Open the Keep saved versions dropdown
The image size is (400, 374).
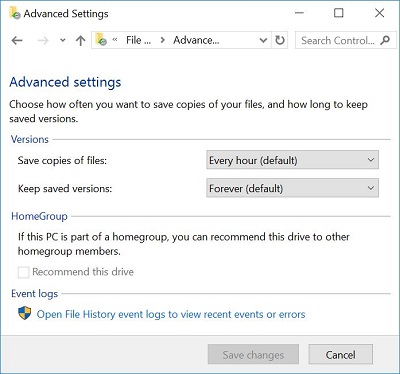click(x=292, y=188)
